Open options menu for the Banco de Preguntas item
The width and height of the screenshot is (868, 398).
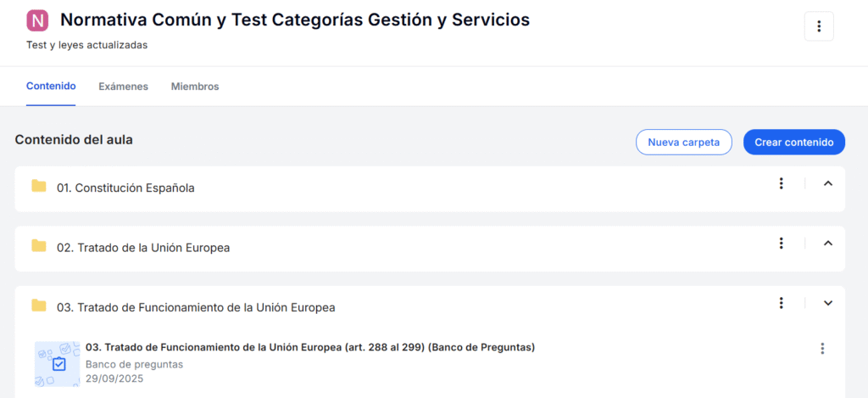[x=821, y=348]
